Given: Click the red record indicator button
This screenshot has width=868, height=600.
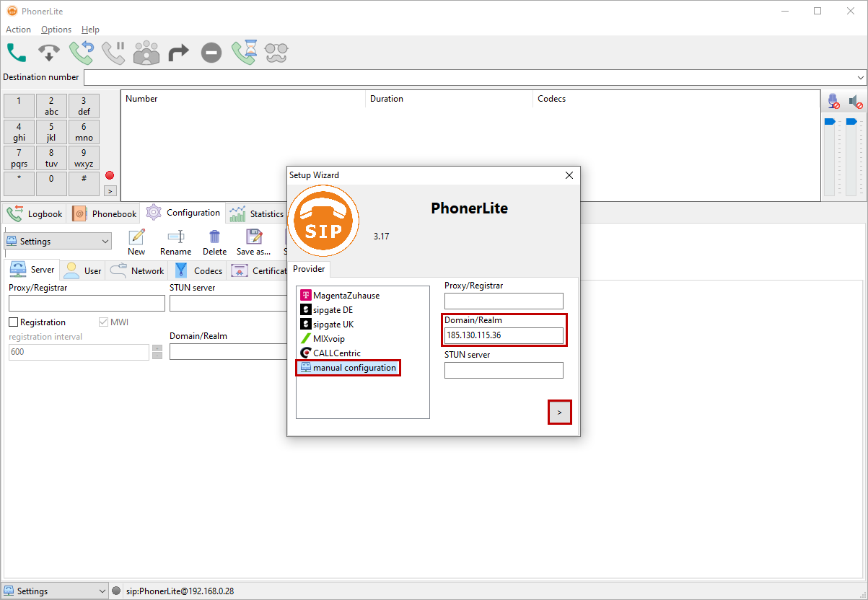Looking at the screenshot, I should 110,175.
